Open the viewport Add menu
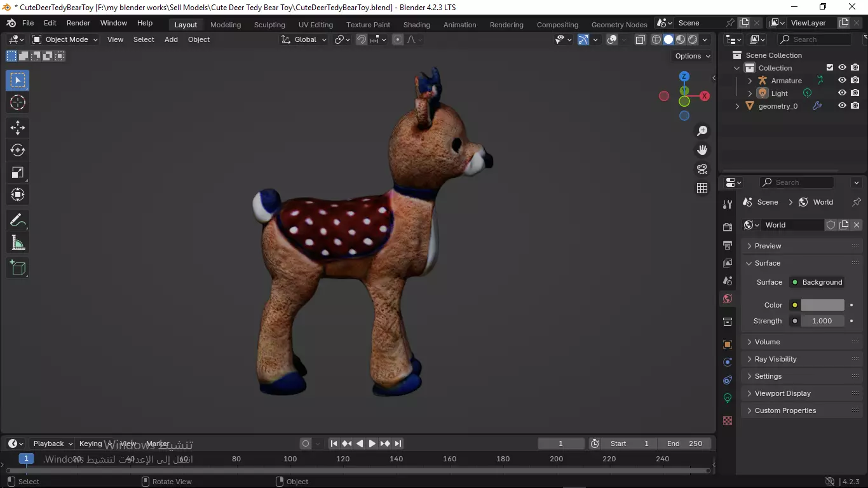Image resolution: width=868 pixels, height=488 pixels. pyautogui.click(x=171, y=39)
